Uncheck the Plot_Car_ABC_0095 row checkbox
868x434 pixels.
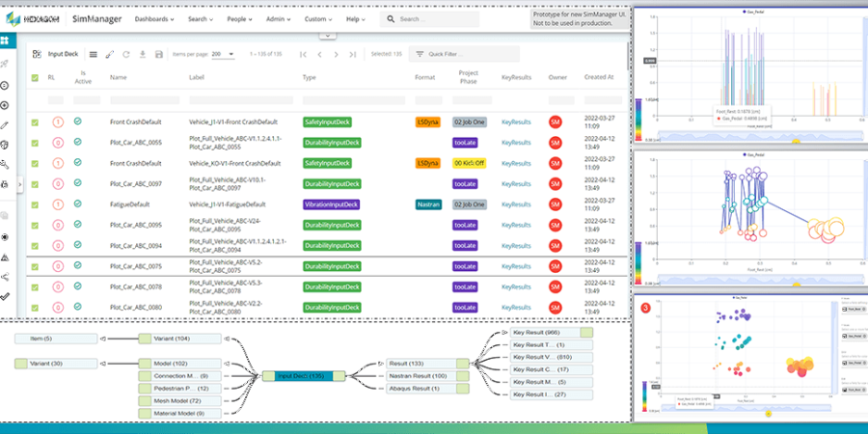[x=35, y=226]
